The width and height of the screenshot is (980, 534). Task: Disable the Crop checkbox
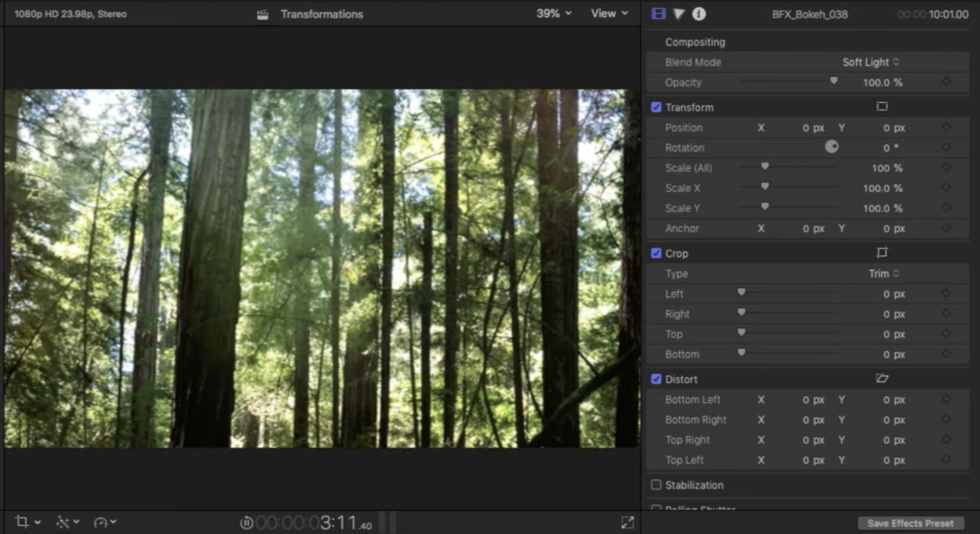656,253
